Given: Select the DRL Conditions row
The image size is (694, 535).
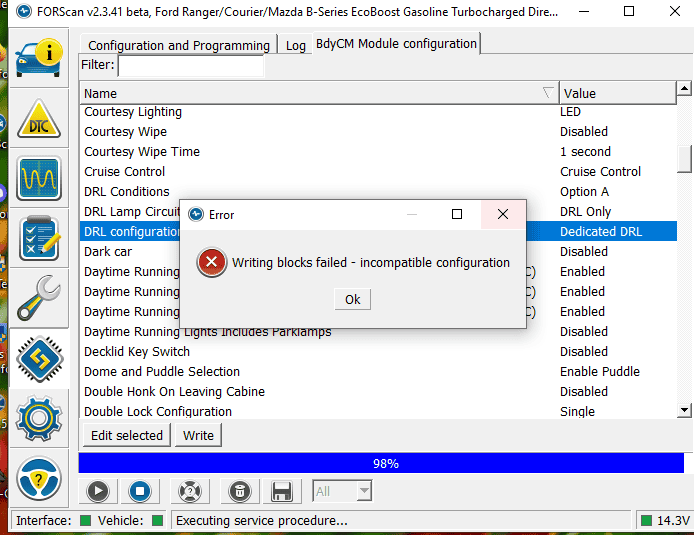Looking at the screenshot, I should click(378, 192).
